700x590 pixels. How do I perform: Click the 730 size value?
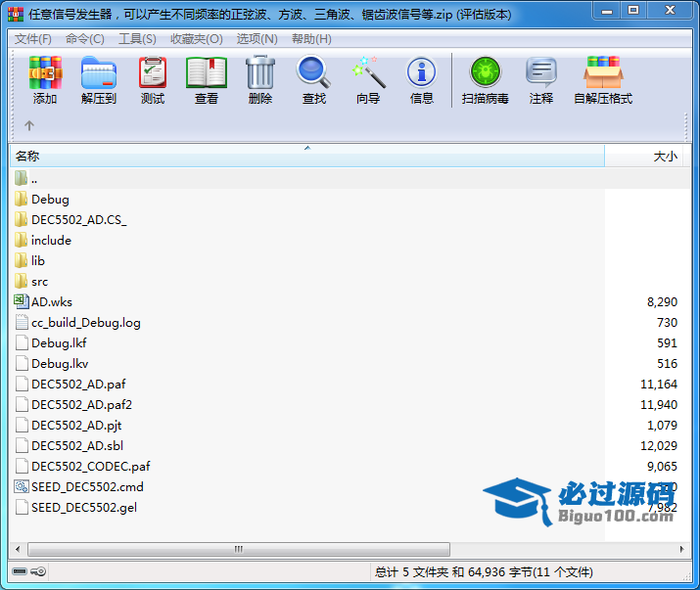click(x=667, y=323)
